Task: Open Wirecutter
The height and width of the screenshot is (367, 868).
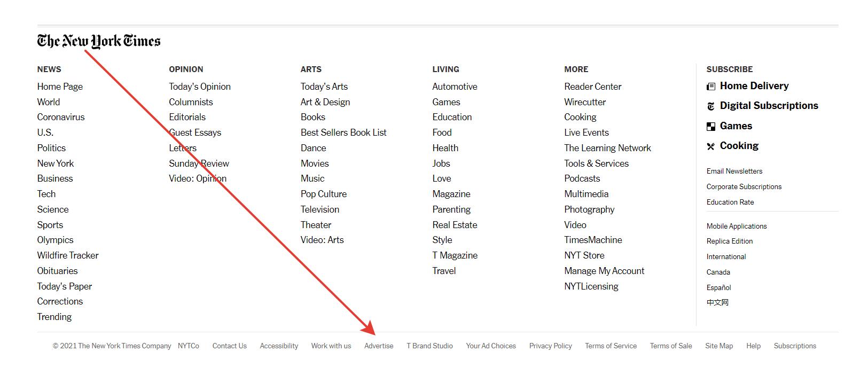Action: pos(585,102)
